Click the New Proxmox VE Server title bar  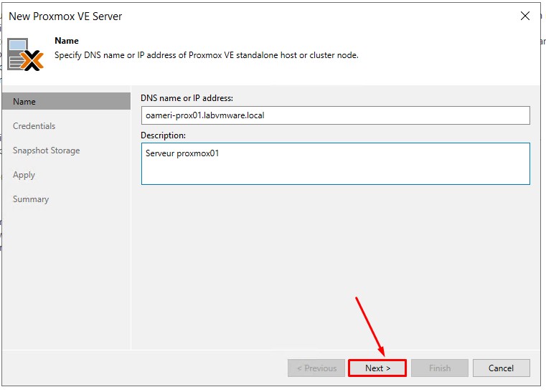coord(215,16)
